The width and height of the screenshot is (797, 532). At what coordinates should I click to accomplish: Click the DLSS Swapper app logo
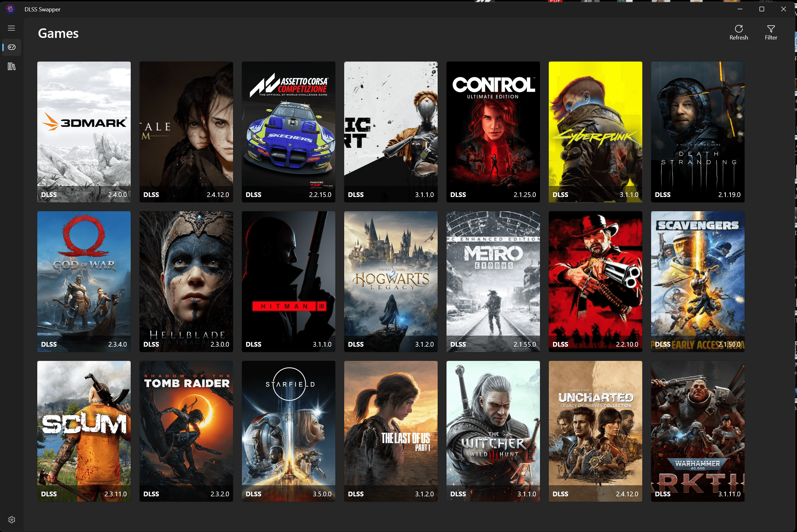point(10,9)
